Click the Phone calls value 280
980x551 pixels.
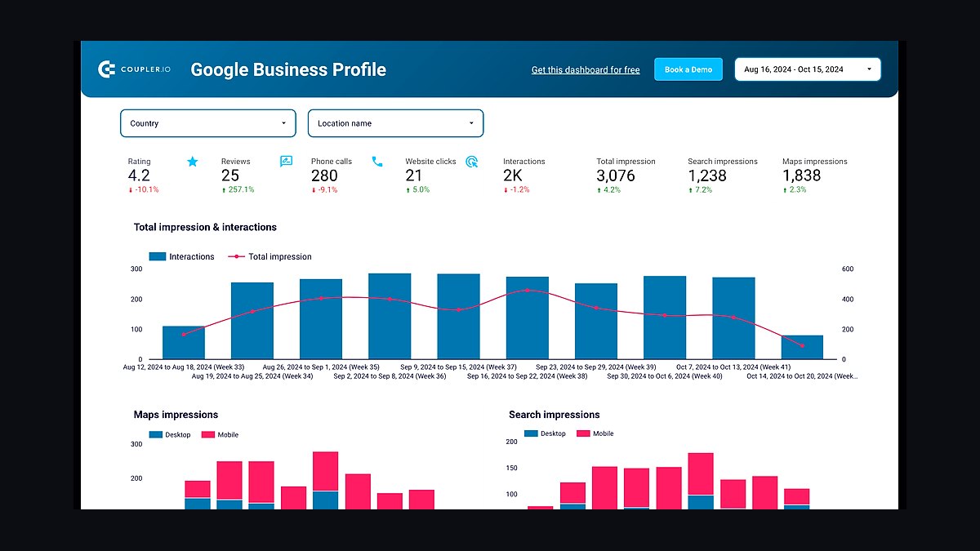coord(324,176)
